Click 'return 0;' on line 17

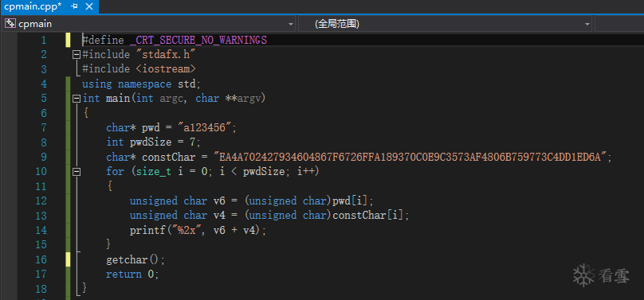click(x=132, y=275)
